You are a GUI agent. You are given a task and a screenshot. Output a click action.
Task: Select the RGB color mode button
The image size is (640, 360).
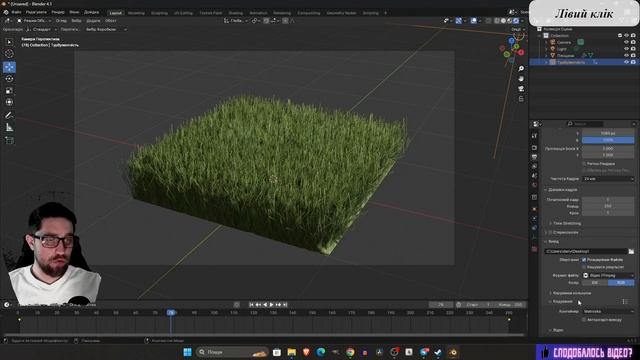[621, 282]
